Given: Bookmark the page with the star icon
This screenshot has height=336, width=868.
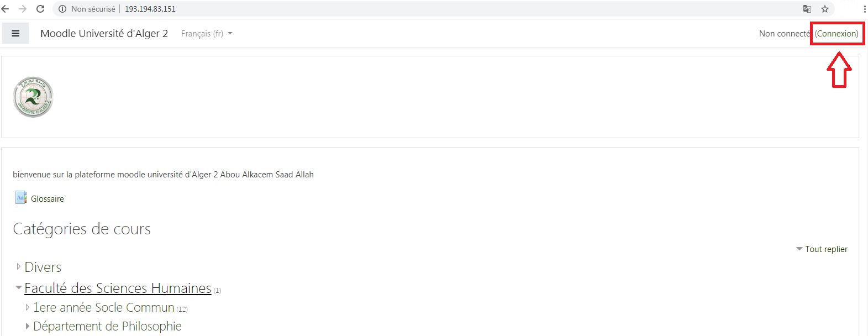Looking at the screenshot, I should [x=825, y=9].
